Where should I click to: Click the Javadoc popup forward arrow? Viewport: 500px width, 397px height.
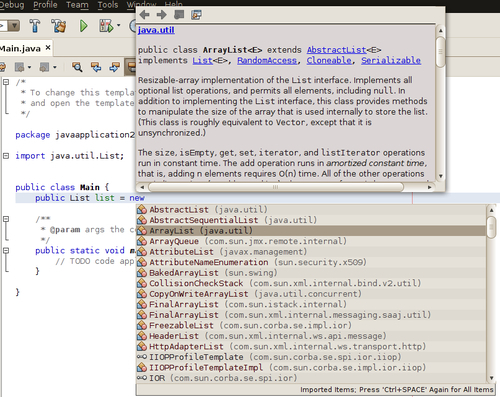pos(162,15)
